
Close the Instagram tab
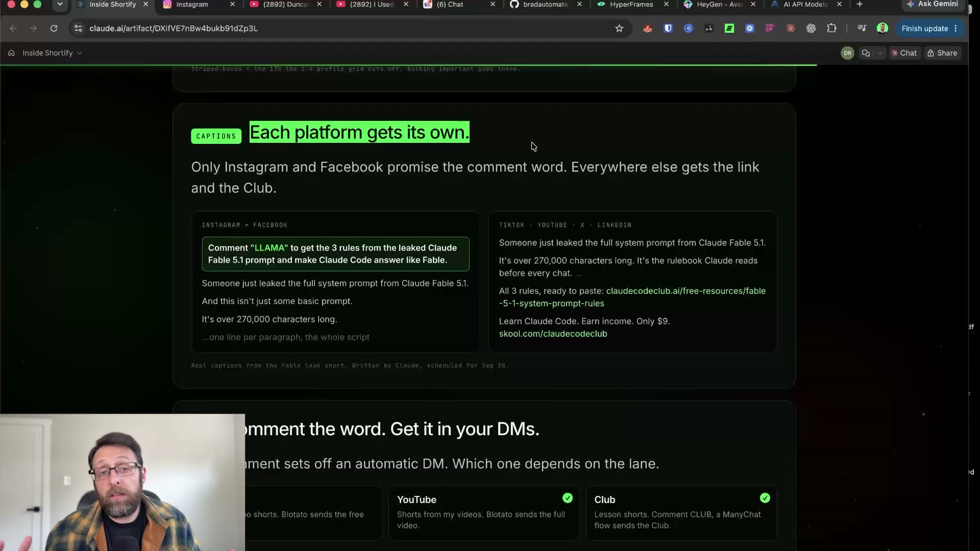(x=232, y=4)
